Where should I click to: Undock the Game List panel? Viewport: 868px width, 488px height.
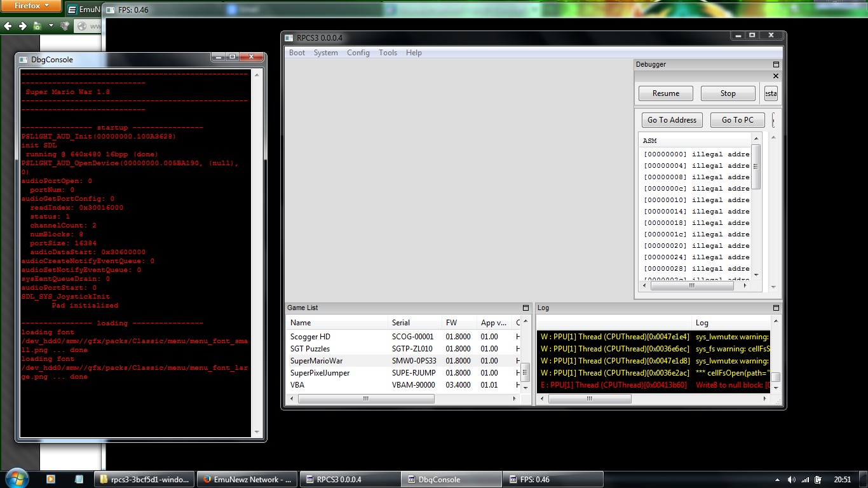tap(526, 308)
